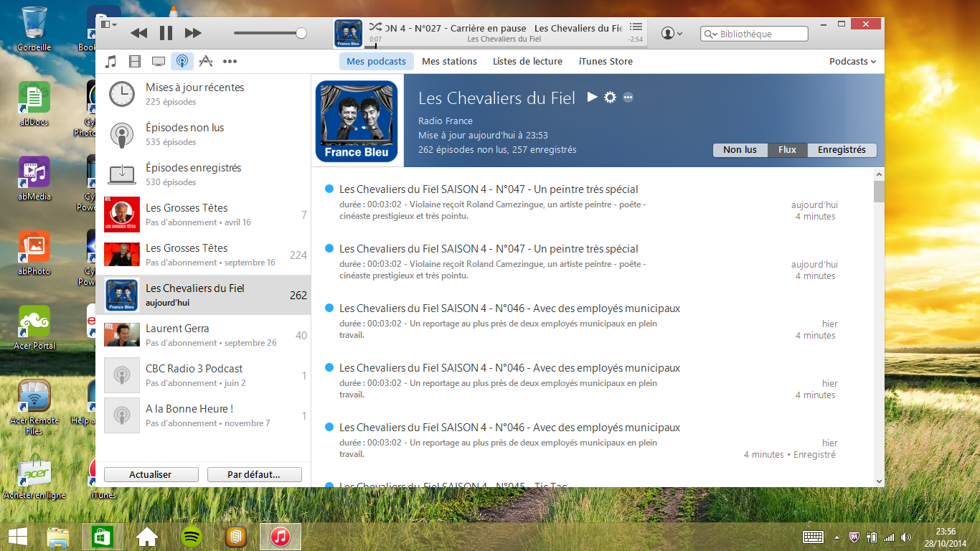The height and width of the screenshot is (551, 980).
Task: Switch to Mes podcasts tab
Action: [x=376, y=61]
